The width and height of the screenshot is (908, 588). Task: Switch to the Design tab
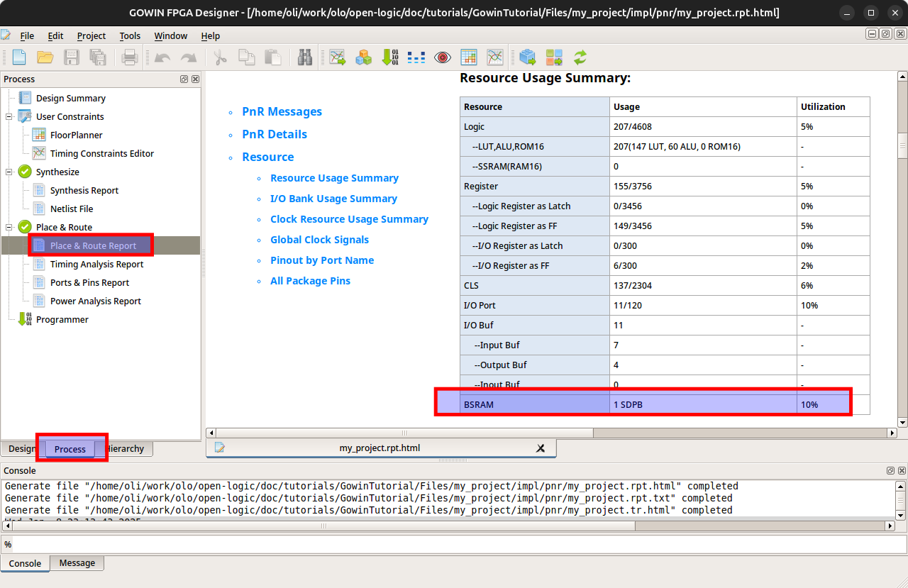(x=21, y=449)
